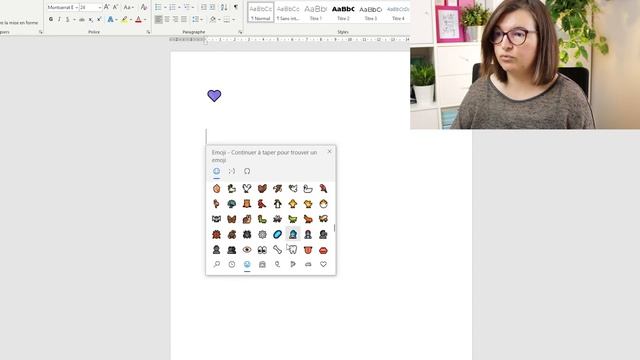Insert the spider web emoji
This screenshot has width=640, height=360.
pyautogui.click(x=262, y=234)
